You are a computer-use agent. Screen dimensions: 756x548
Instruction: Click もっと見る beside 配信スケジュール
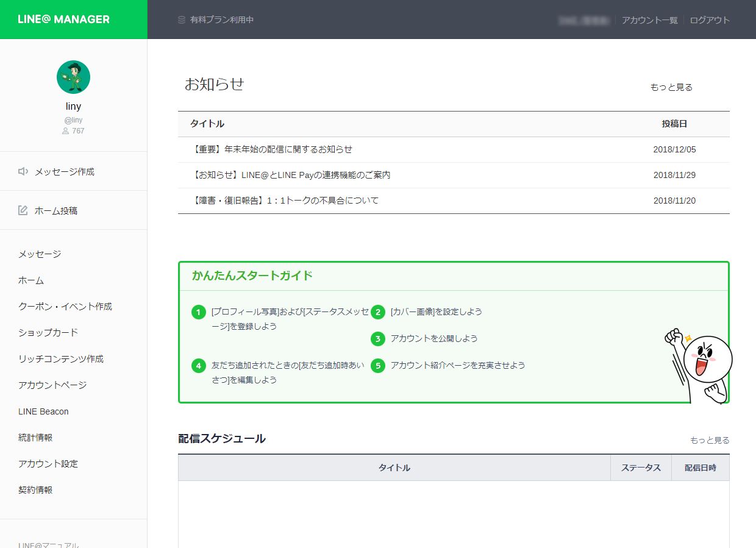pyautogui.click(x=710, y=440)
